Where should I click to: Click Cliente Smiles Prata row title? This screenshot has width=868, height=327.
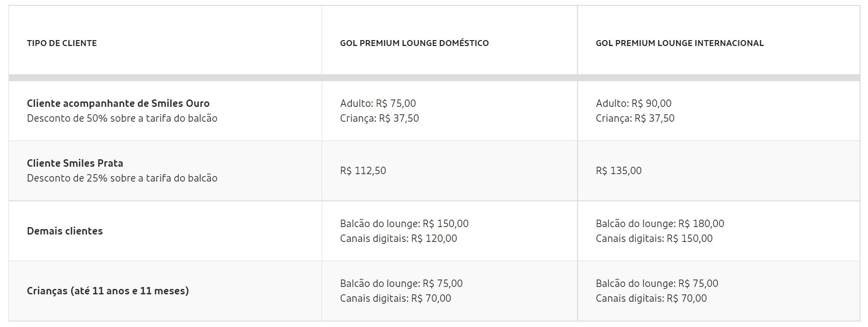(75, 163)
